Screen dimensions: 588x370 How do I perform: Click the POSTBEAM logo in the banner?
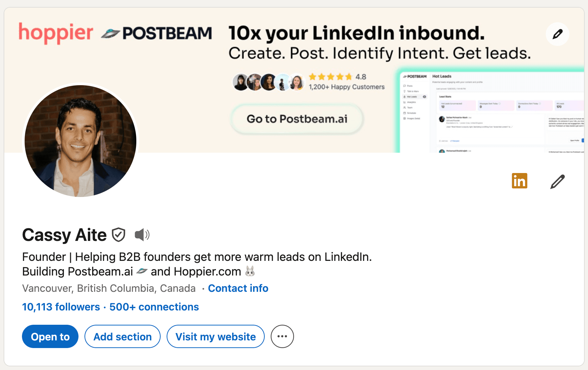(x=156, y=33)
